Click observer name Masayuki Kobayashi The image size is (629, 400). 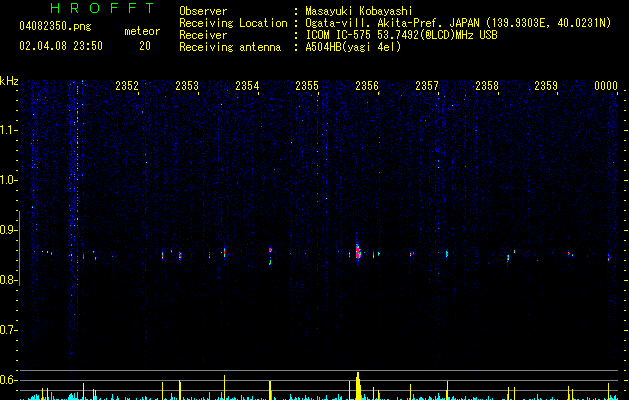[x=359, y=11]
